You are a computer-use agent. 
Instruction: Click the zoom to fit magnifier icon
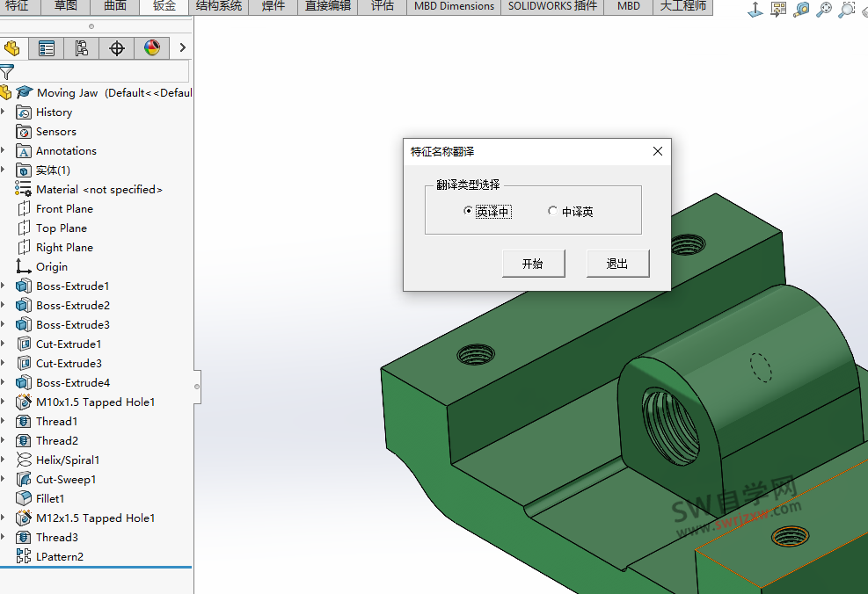coord(824,10)
